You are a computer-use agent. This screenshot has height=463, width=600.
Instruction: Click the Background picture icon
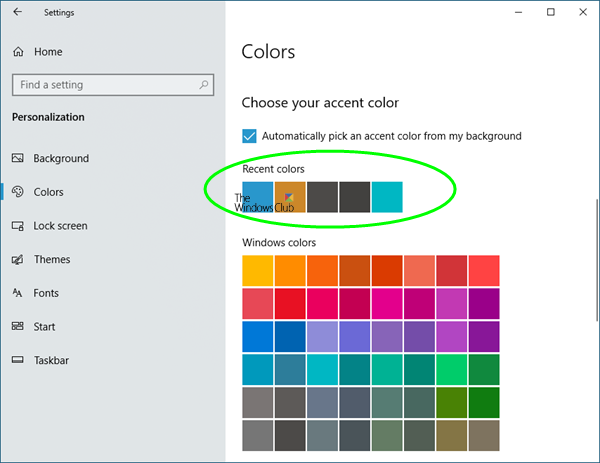pos(18,158)
